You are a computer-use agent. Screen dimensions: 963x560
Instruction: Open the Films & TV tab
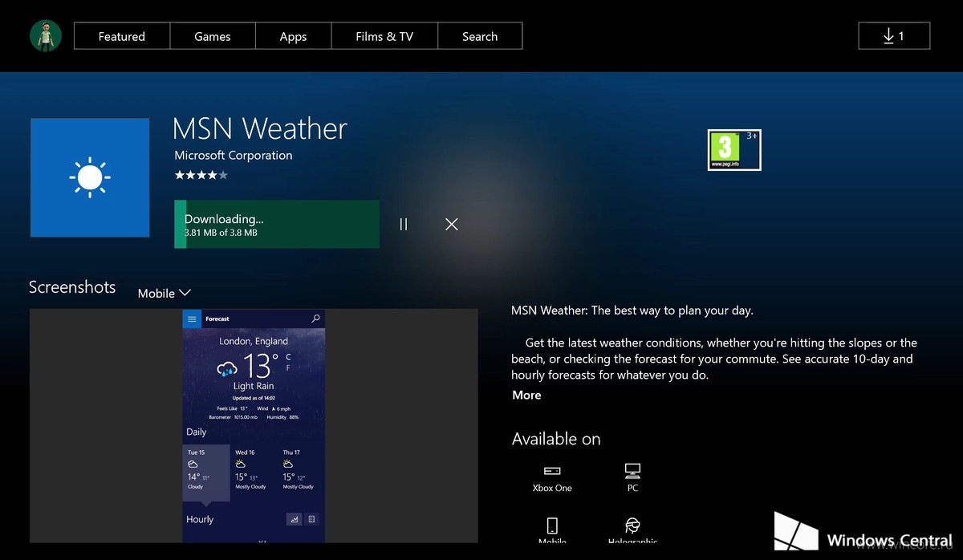tap(384, 36)
